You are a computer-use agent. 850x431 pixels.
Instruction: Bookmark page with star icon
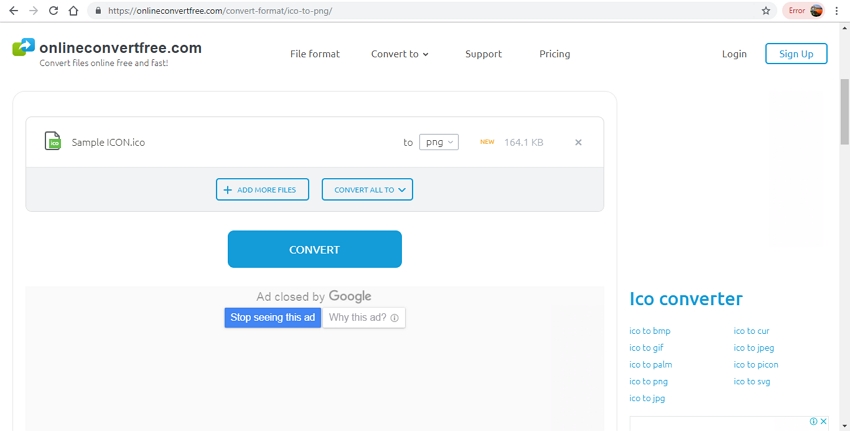[x=766, y=11]
